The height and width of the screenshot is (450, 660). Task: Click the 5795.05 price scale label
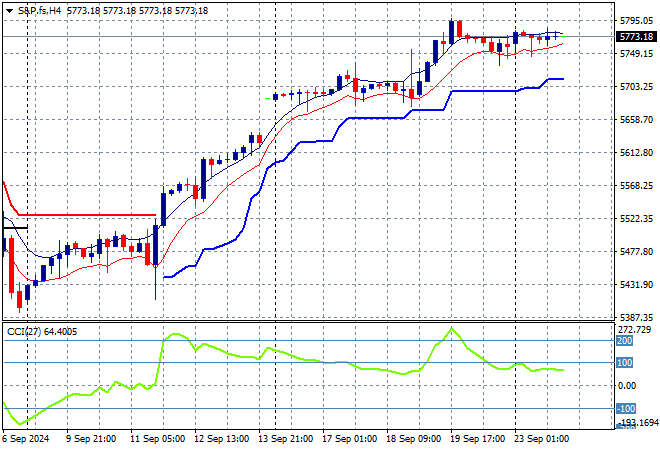635,21
